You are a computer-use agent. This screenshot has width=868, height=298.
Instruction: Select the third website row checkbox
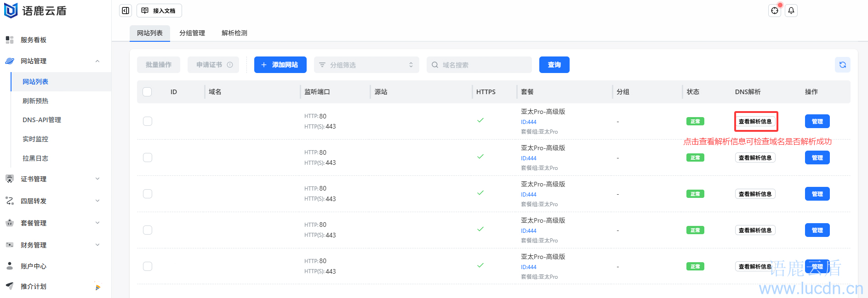click(x=148, y=194)
